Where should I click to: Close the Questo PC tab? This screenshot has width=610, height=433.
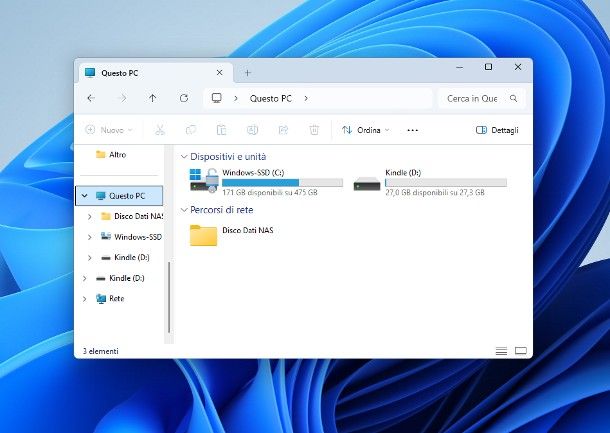pos(219,73)
